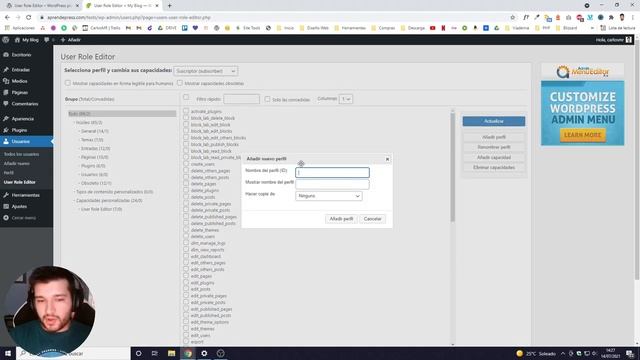The height and width of the screenshot is (360, 640).
Task: Open the Suscriptor role select dropdown
Action: pyautogui.click(x=206, y=71)
